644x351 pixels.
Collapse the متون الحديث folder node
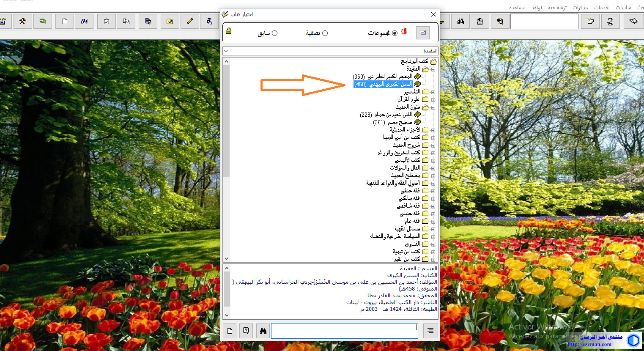[x=433, y=107]
